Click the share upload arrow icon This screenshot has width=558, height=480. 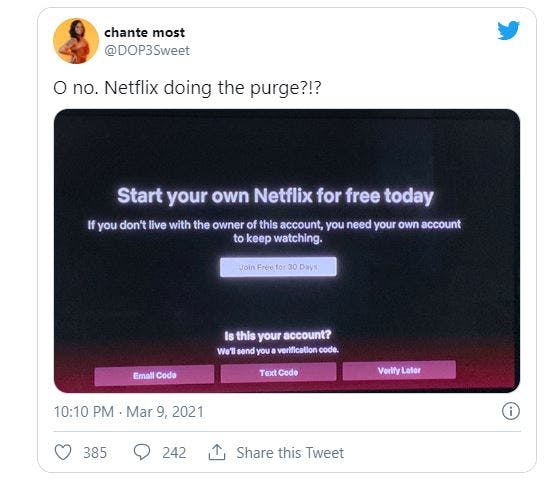click(217, 452)
